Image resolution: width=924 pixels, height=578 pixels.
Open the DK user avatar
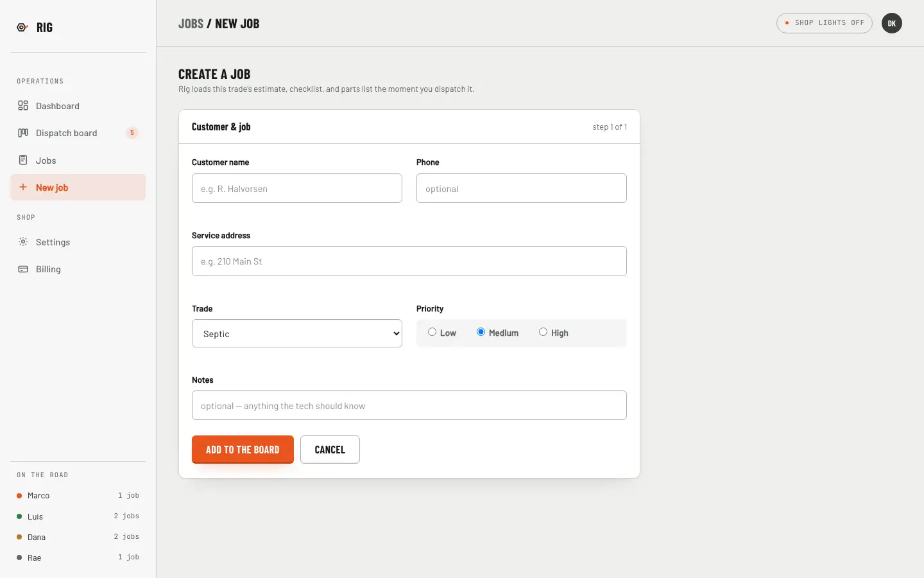point(891,23)
